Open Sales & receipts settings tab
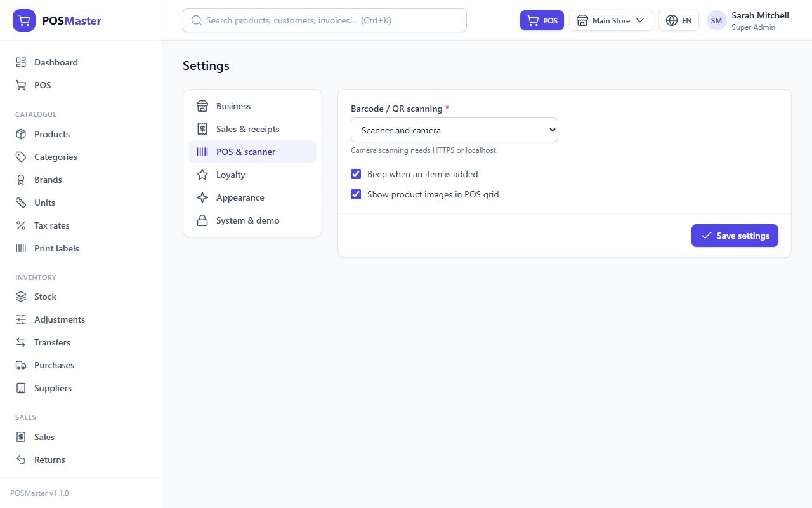Viewport: 812px width, 508px height. 252,129
